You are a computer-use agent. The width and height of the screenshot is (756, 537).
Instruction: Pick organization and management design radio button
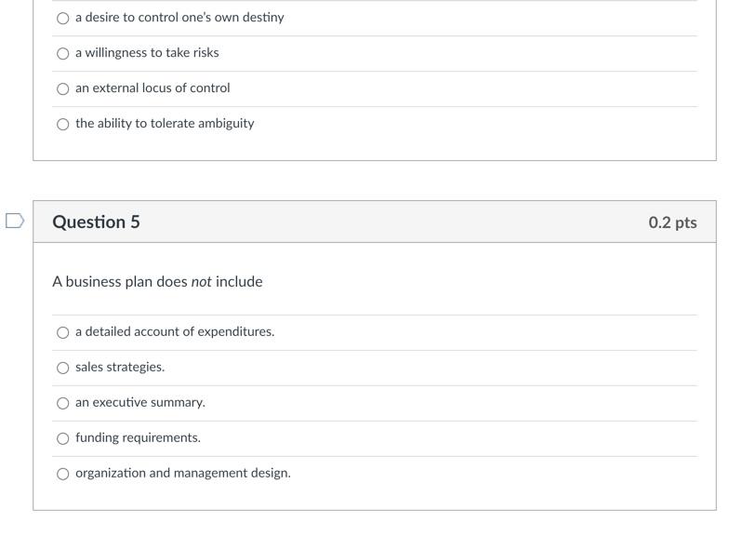click(63, 474)
